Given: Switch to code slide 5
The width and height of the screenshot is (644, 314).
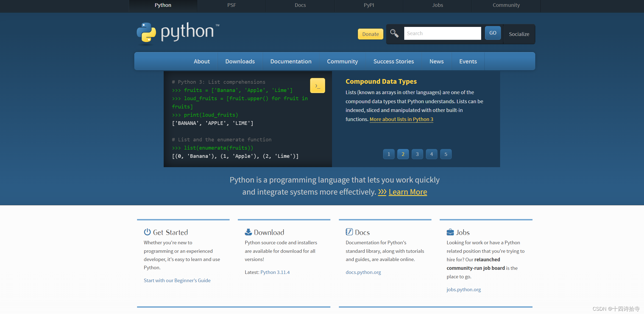Looking at the screenshot, I should pyautogui.click(x=446, y=154).
